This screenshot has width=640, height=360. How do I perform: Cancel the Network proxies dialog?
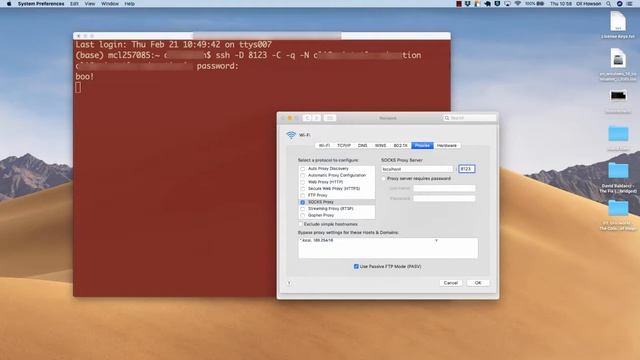click(451, 283)
